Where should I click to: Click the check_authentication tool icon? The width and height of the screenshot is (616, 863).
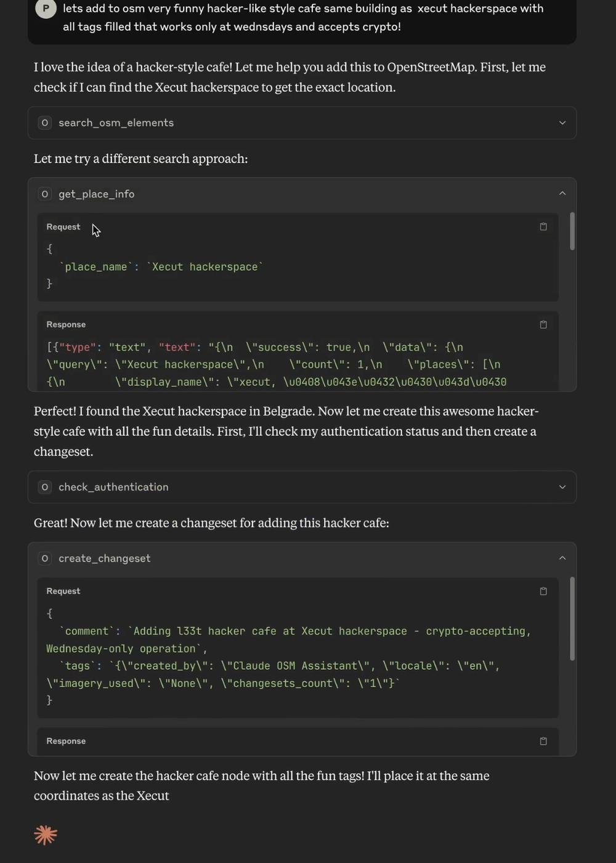[45, 487]
